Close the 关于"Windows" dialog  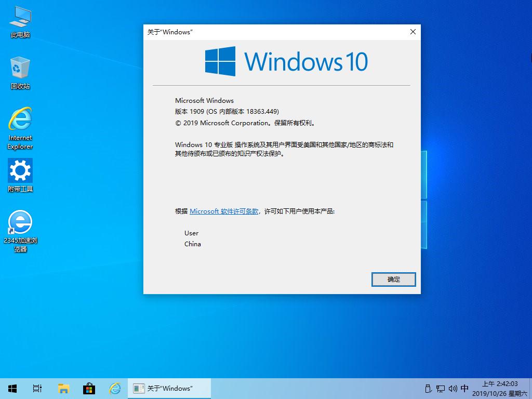413,32
